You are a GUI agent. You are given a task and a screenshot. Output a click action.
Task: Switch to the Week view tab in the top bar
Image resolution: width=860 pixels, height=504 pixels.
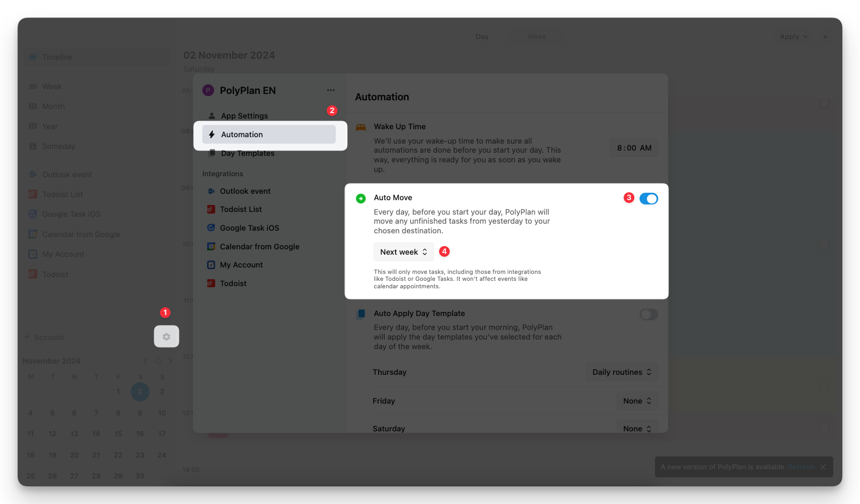pyautogui.click(x=536, y=37)
